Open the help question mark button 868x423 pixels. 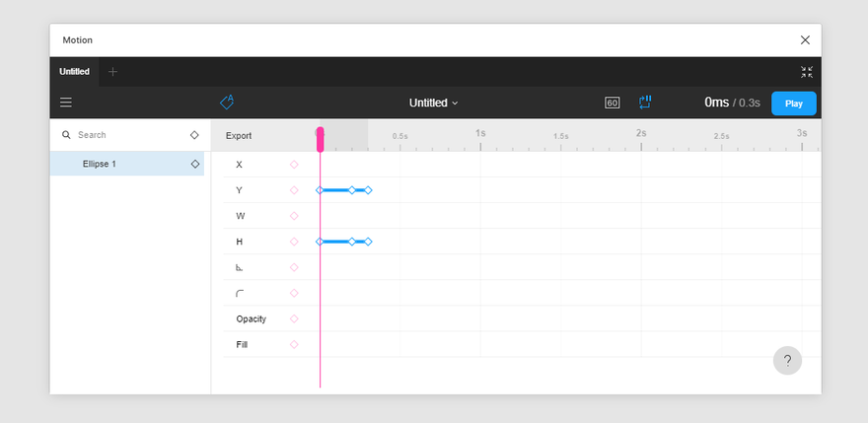tap(787, 361)
